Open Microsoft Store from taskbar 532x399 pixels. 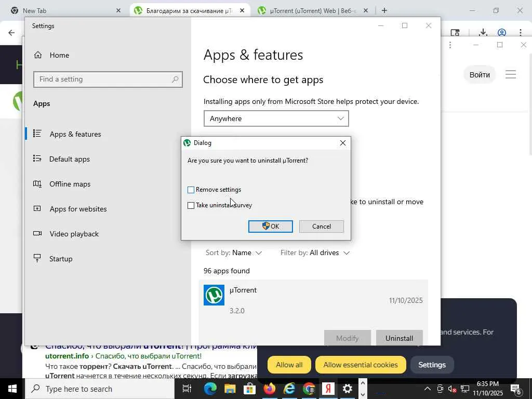coord(250,389)
